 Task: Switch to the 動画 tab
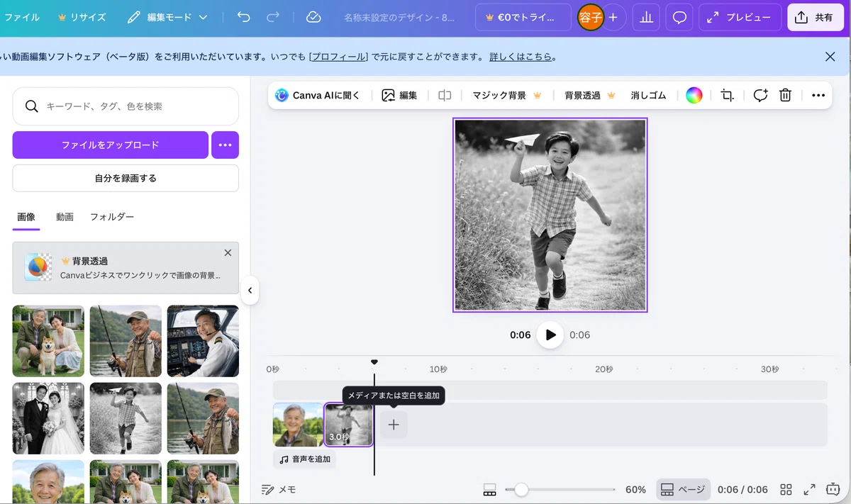point(65,217)
